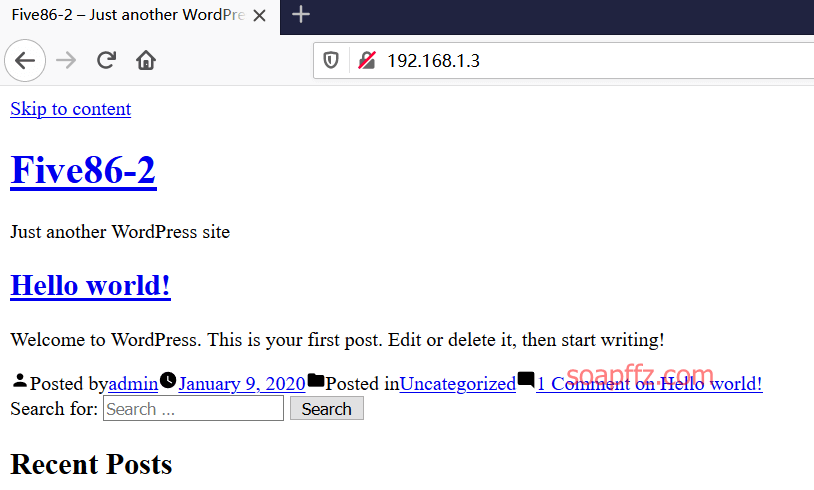
Task: Click the forward navigation arrow
Action: click(x=66, y=61)
